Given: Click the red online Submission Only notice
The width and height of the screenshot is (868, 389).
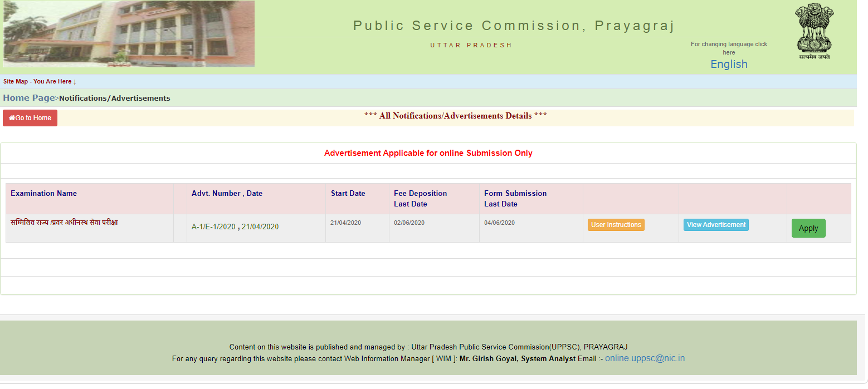Looking at the screenshot, I should click(x=428, y=153).
